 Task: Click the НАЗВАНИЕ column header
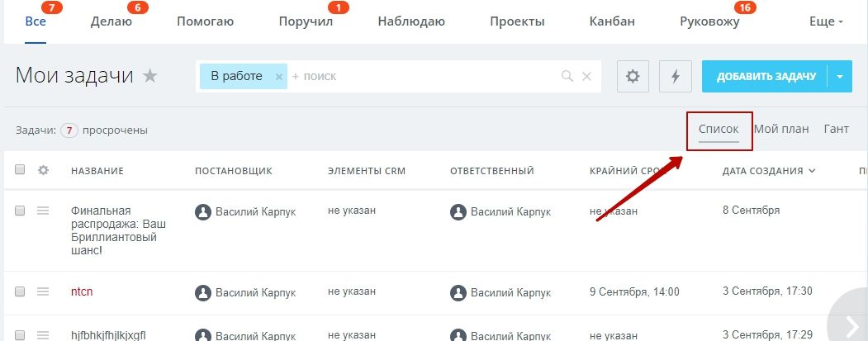pos(97,171)
